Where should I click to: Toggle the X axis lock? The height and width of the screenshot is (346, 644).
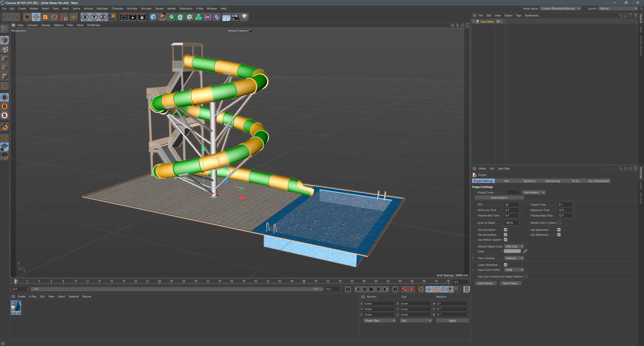85,17
